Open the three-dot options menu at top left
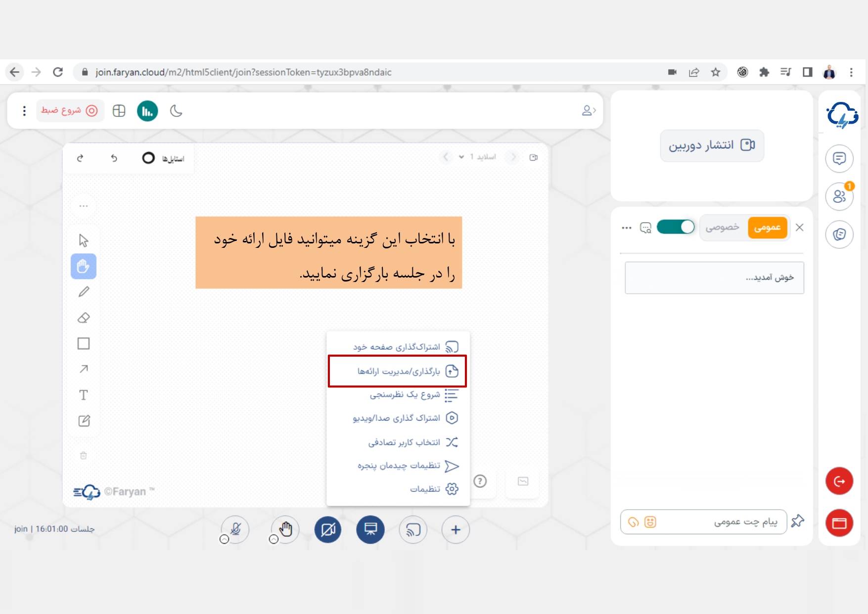Image resolution: width=868 pixels, height=614 pixels. pos(24,111)
